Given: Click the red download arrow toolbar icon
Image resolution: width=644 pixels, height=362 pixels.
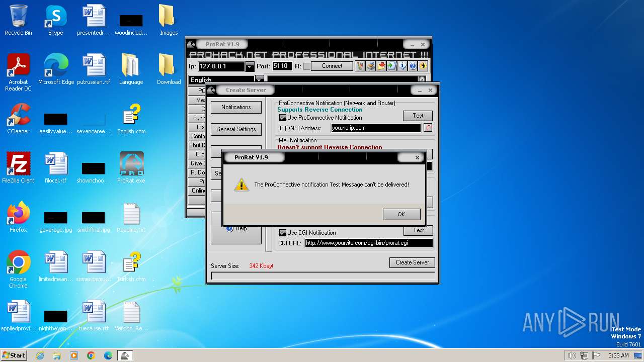Looking at the screenshot, I should (x=381, y=66).
